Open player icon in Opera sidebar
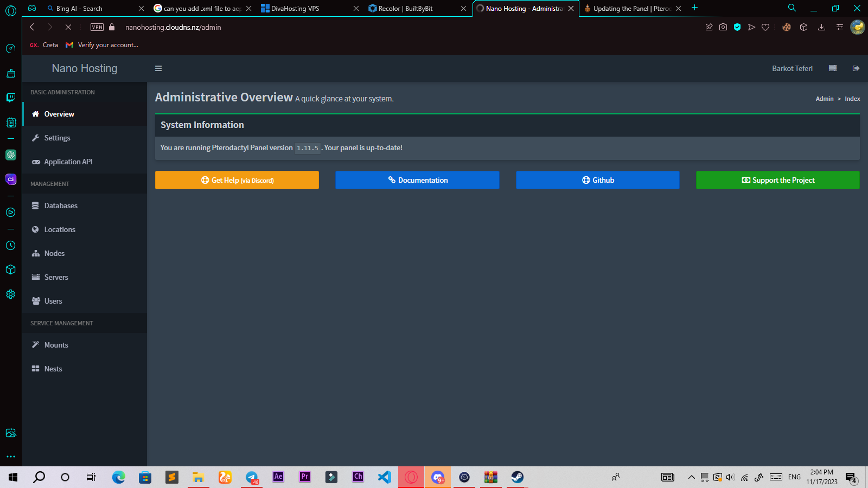The image size is (868, 488). [11, 213]
